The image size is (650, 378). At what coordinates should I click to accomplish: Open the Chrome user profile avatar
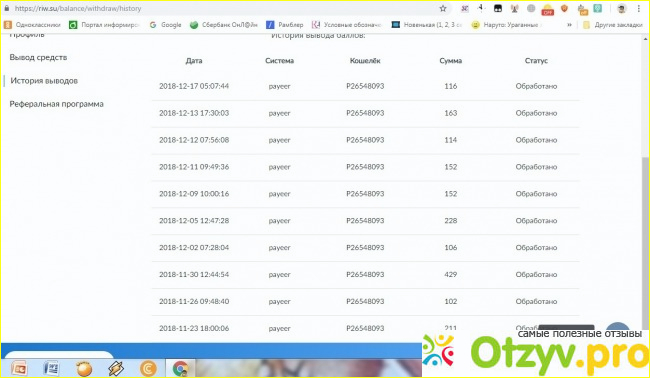(x=621, y=8)
